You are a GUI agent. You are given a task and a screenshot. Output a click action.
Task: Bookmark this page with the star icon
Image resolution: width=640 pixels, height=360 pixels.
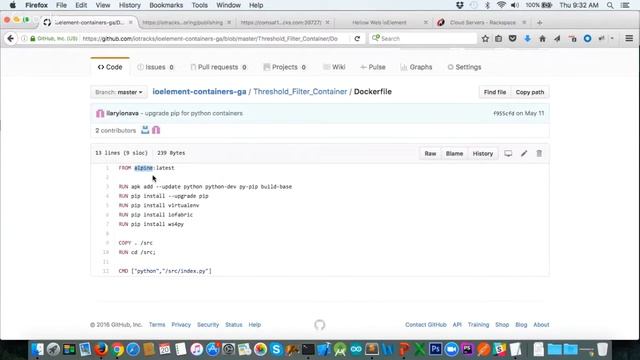485,38
